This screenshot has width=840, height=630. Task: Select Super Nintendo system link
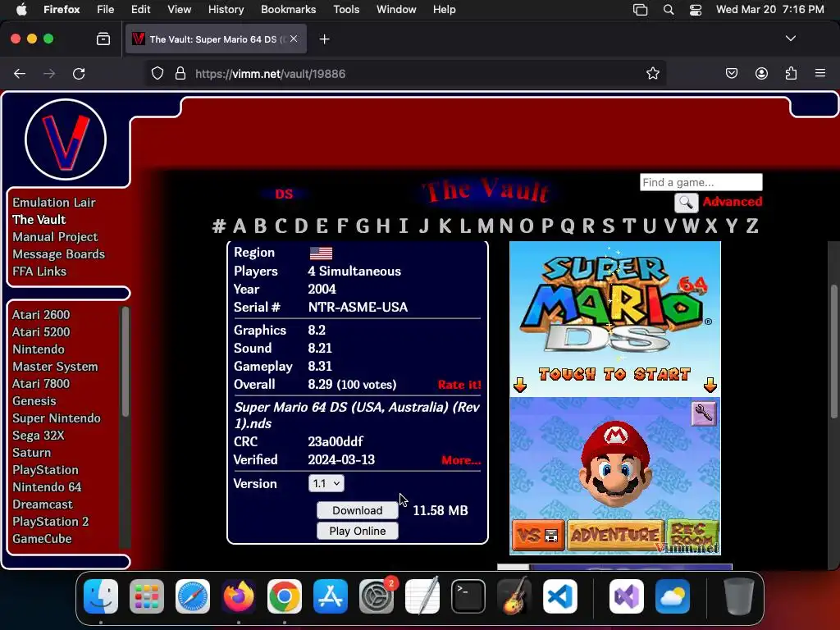(x=57, y=418)
